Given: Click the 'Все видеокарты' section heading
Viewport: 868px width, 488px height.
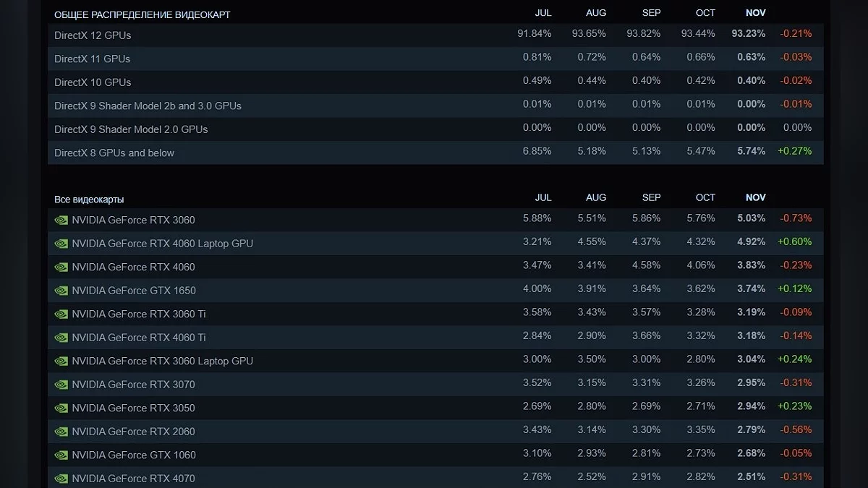Looking at the screenshot, I should click(89, 199).
